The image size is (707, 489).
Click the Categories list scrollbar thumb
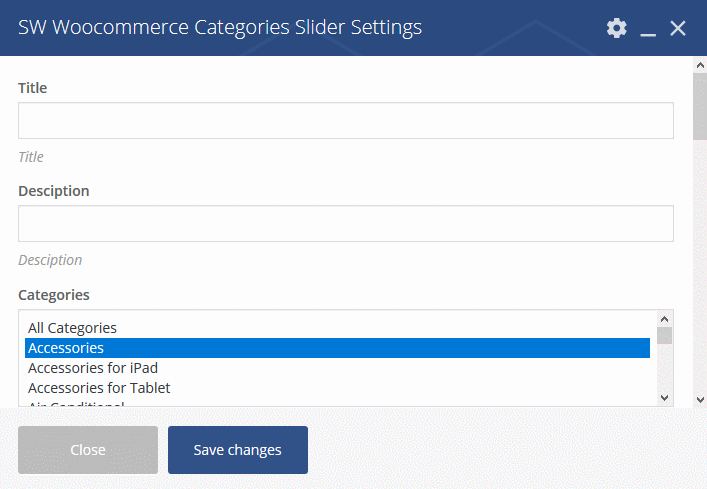click(x=664, y=336)
